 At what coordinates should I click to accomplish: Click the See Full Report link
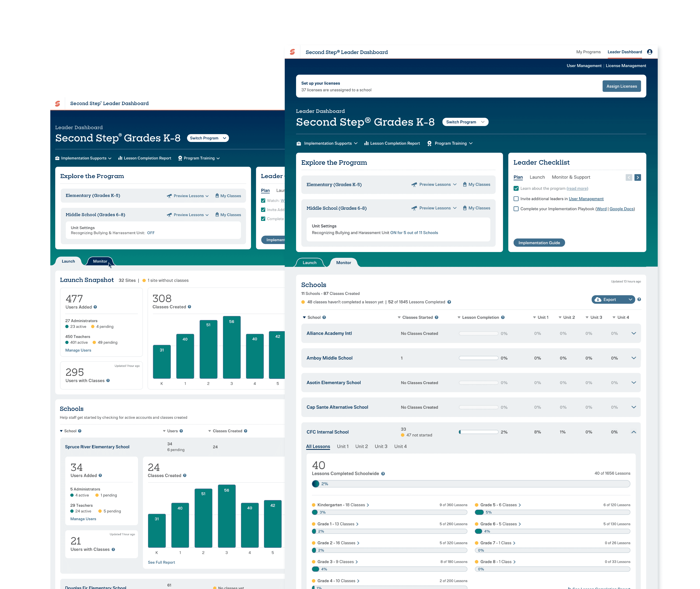click(x=161, y=562)
